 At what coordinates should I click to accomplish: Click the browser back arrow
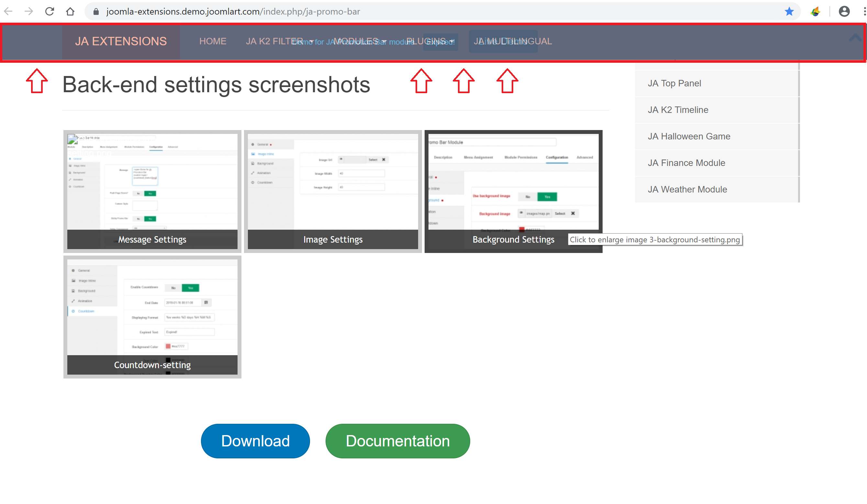click(8, 11)
